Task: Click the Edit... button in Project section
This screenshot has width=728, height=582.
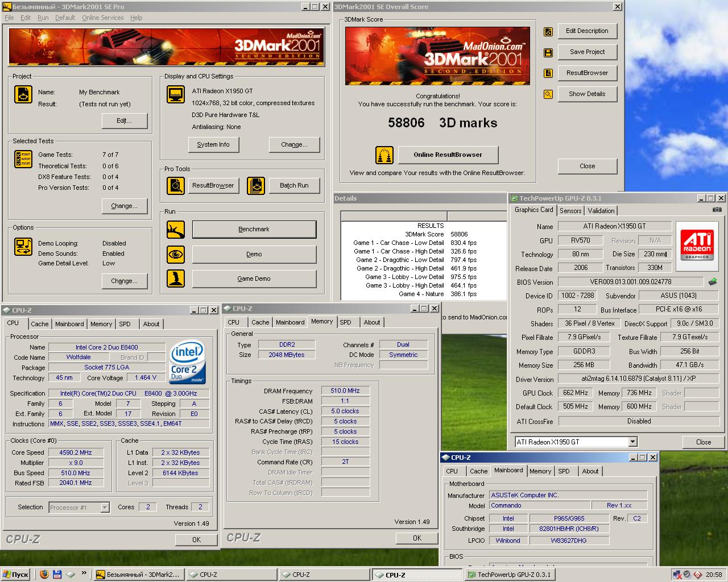Action: [x=125, y=120]
